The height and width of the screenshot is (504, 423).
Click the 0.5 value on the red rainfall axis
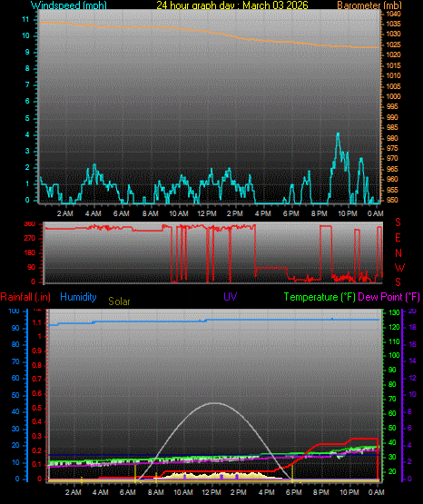pyautogui.click(x=37, y=408)
